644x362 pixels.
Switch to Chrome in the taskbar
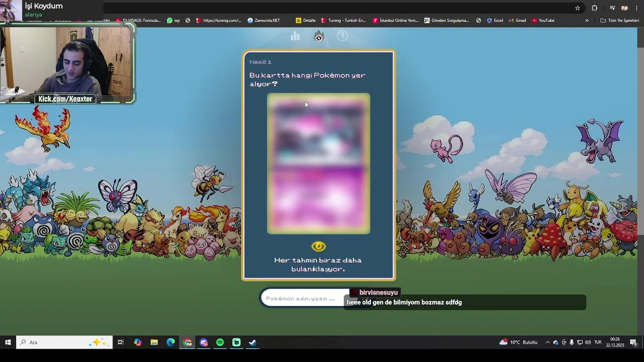[188, 342]
